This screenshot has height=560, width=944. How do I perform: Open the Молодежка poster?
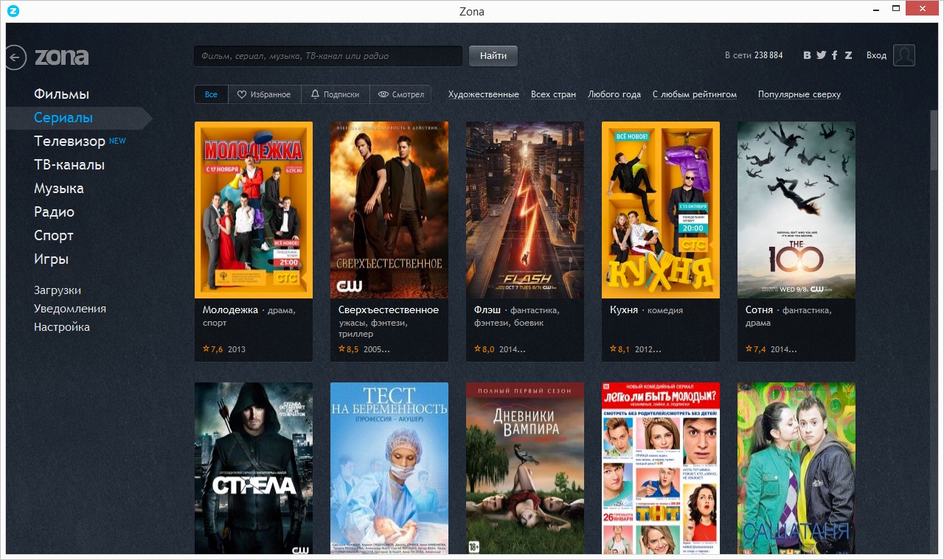[254, 210]
